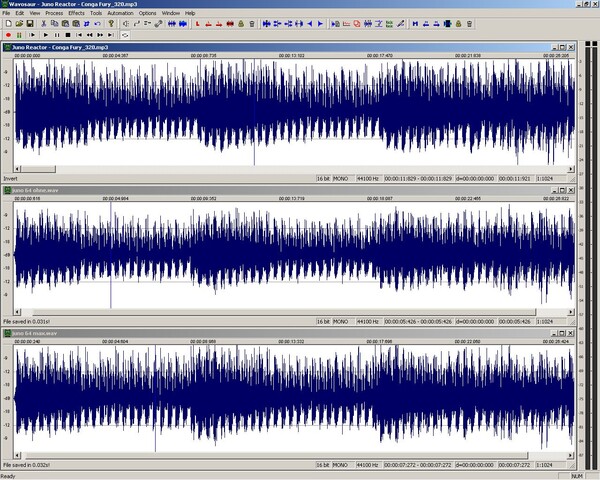Click the 16 bit status field in the bottom window
This screenshot has height=480, width=600.
pyautogui.click(x=323, y=465)
